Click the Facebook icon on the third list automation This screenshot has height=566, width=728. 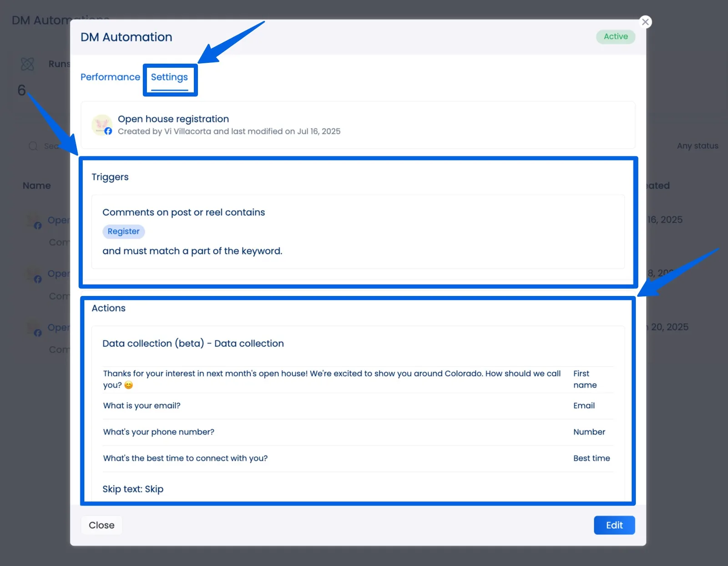[38, 333]
